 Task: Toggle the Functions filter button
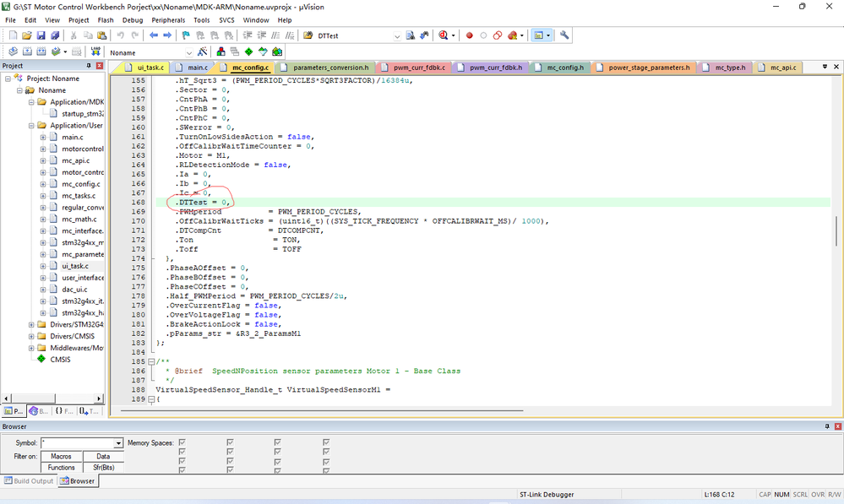tap(61, 467)
